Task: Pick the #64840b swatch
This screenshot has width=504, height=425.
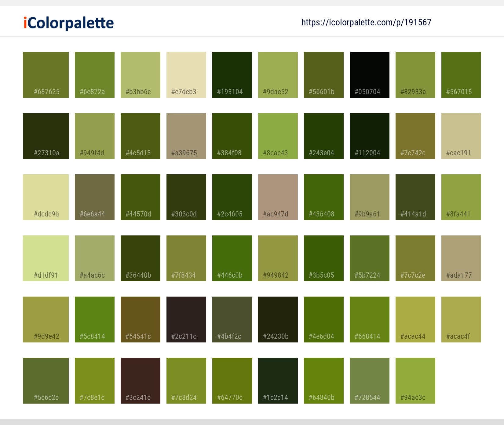Action: point(324,381)
